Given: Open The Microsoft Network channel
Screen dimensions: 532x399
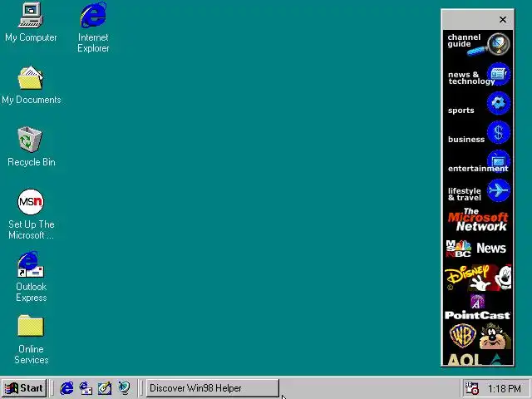Looking at the screenshot, I should (478, 219).
